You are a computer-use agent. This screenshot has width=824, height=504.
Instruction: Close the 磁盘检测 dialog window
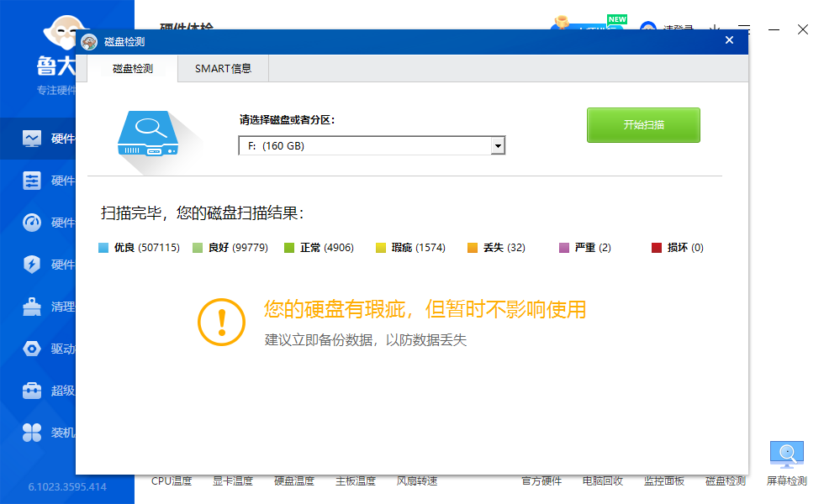[x=729, y=40]
